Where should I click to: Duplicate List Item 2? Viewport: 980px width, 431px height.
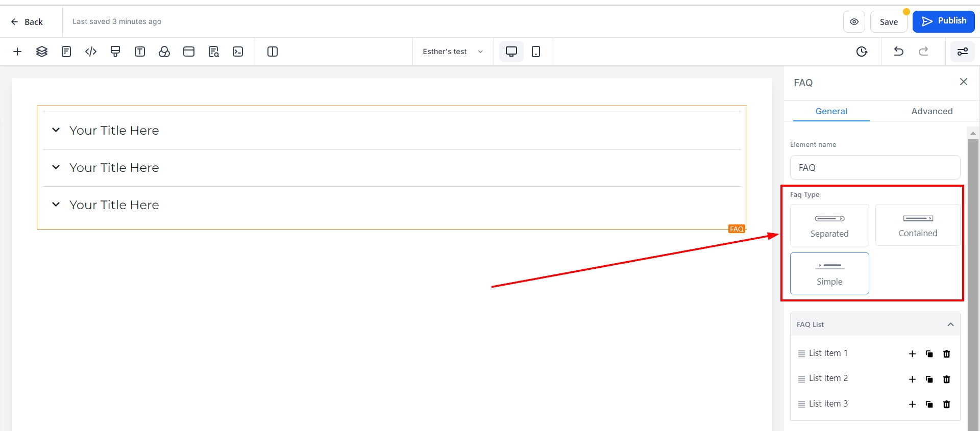929,379
